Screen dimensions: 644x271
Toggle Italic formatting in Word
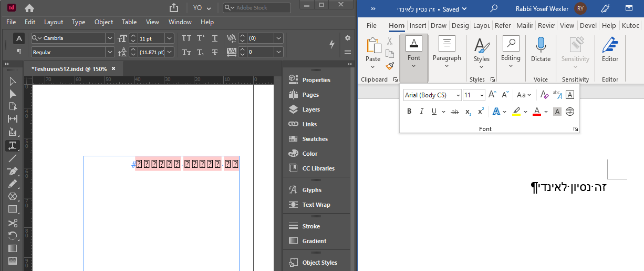pos(421,112)
